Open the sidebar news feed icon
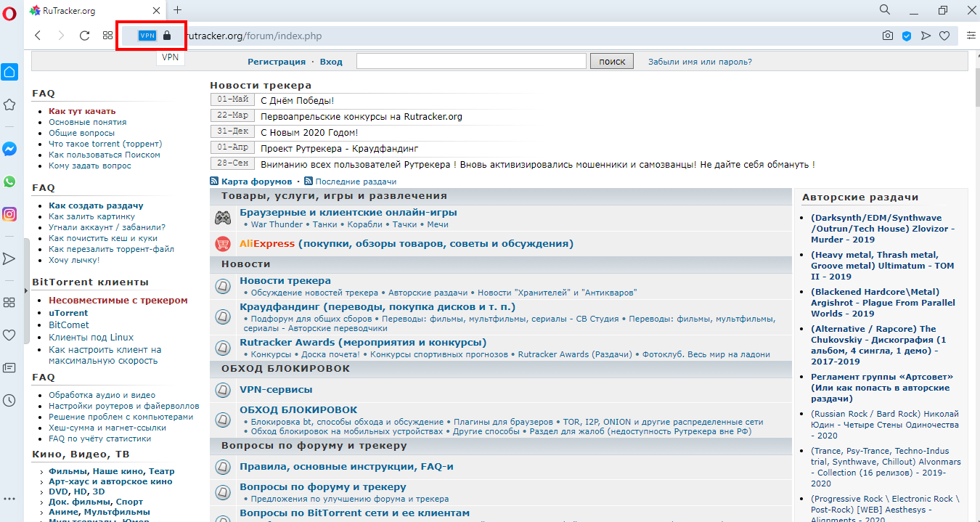Viewport: 980px width, 522px height. tap(9, 367)
